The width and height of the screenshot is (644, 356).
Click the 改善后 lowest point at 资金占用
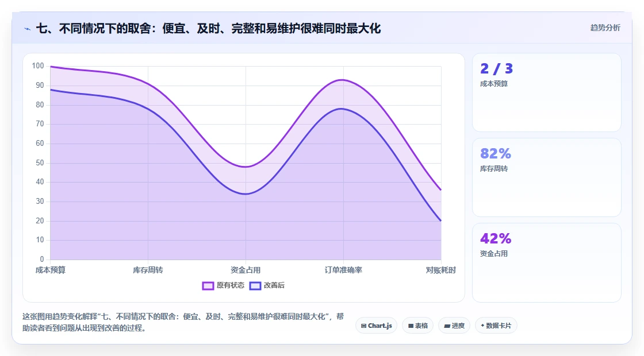coord(246,194)
